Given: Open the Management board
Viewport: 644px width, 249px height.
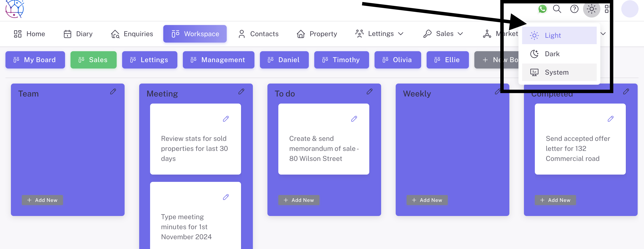Looking at the screenshot, I should click(218, 60).
